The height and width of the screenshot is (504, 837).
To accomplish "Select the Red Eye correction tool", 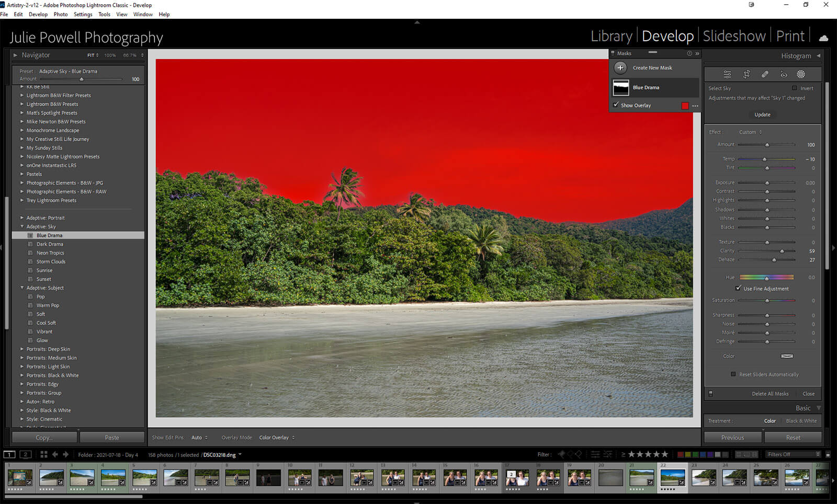I will click(x=783, y=74).
